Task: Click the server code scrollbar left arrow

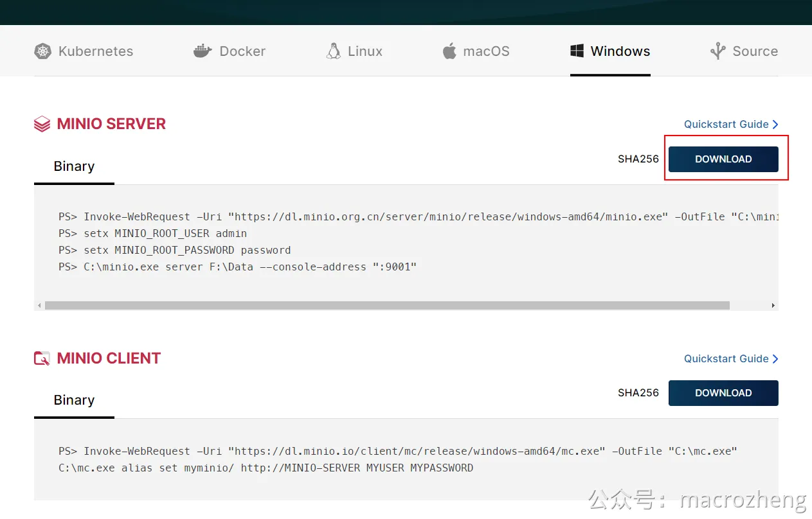Action: coord(39,306)
